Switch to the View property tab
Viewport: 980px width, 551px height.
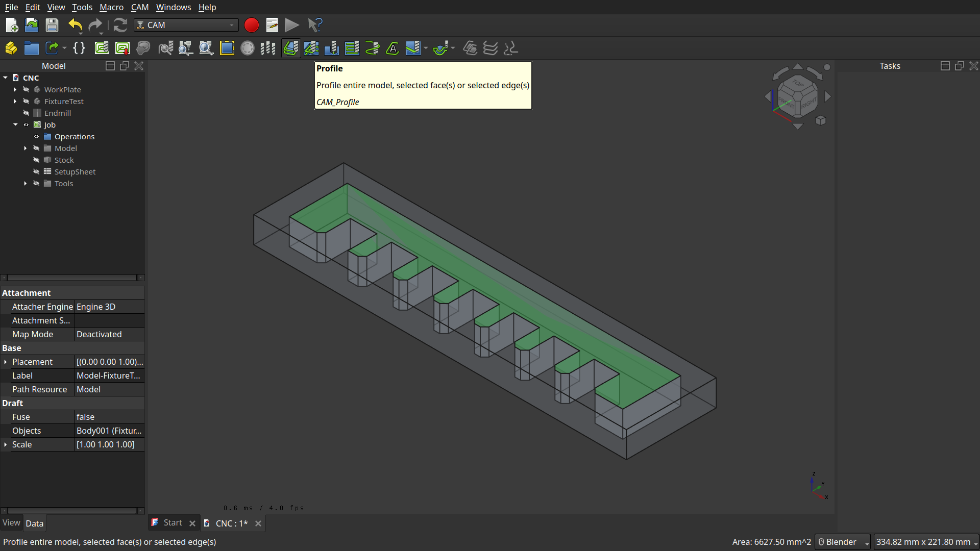(11, 523)
